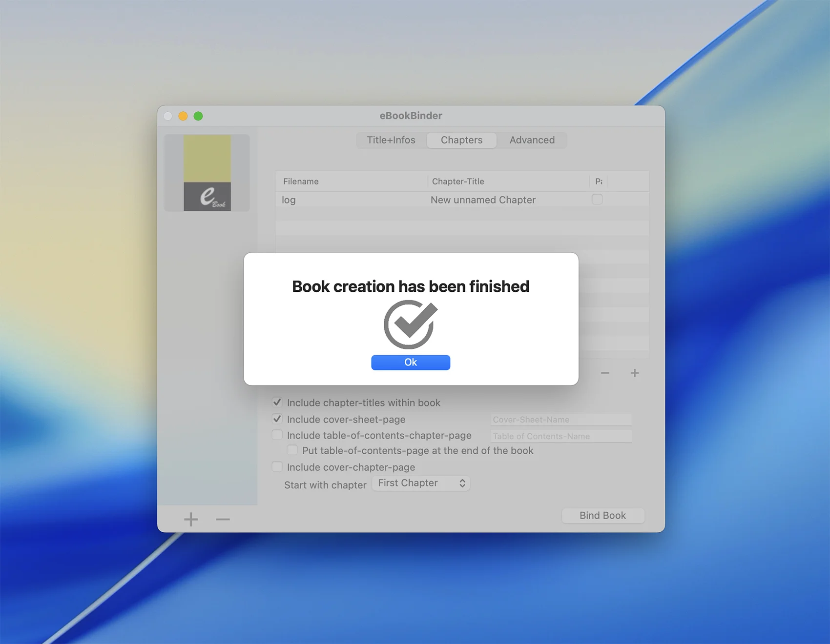This screenshot has height=644, width=830.
Task: Toggle Include chapter-titles within book checkbox
Action: (277, 402)
